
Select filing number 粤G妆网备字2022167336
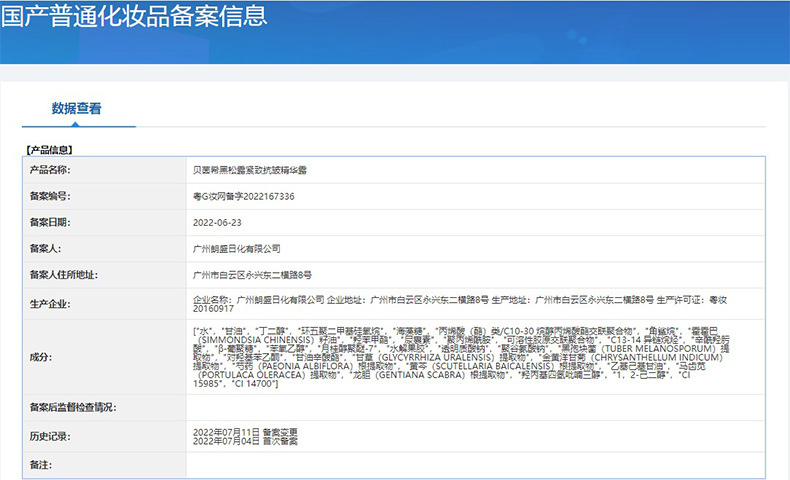coord(244,196)
